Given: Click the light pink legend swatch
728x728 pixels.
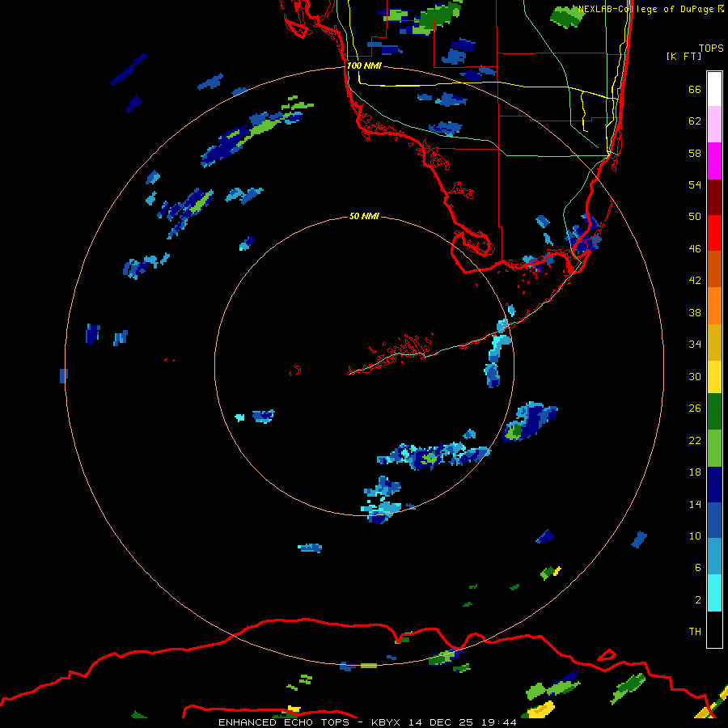Looking at the screenshot, I should [x=714, y=125].
